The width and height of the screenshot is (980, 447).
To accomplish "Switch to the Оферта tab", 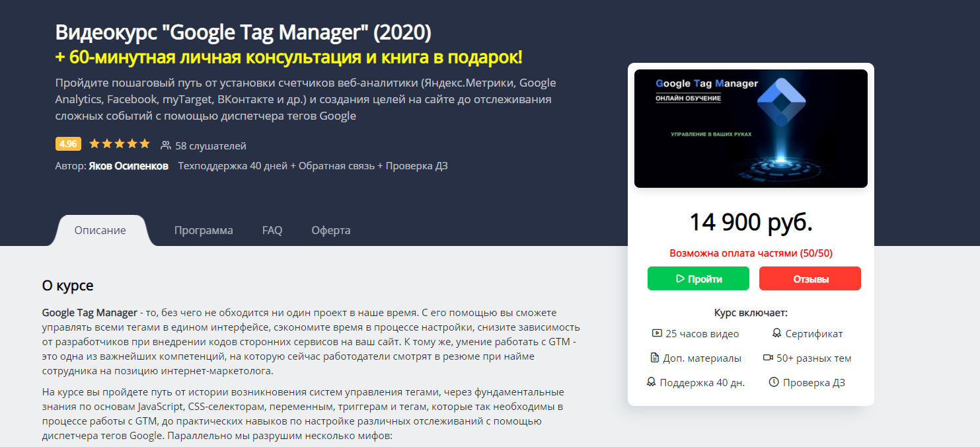I will coord(331,230).
